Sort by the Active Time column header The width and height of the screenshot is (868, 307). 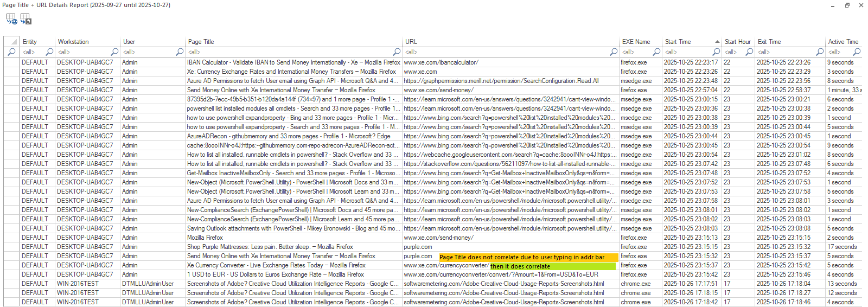[843, 42]
